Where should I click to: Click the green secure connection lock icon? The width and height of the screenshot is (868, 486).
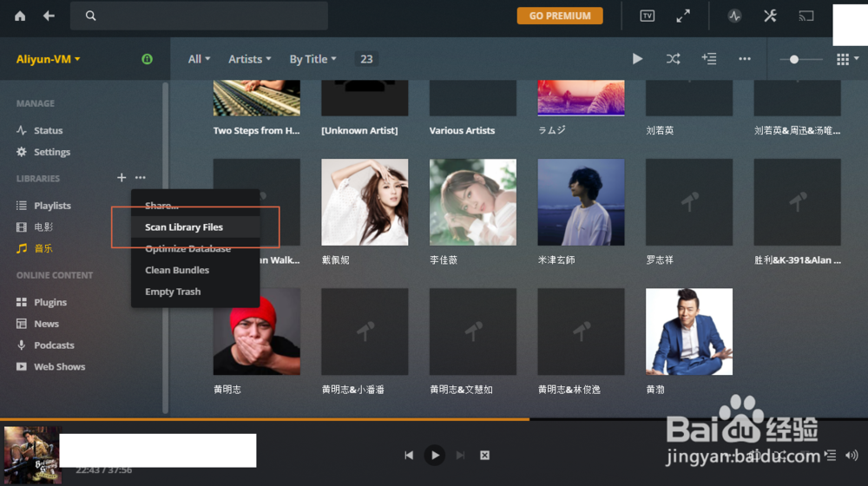click(x=147, y=59)
